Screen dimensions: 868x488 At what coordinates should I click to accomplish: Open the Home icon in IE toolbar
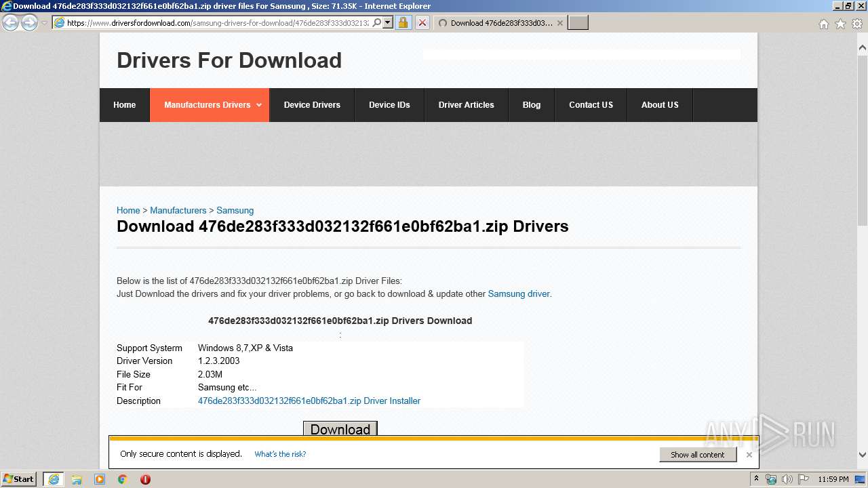pyautogui.click(x=823, y=24)
